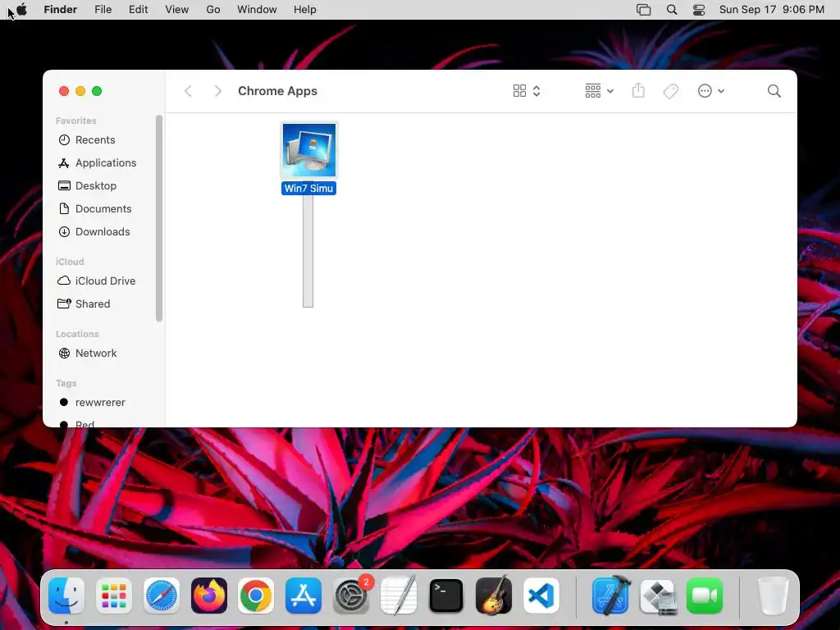Open the View menu

[x=177, y=10]
